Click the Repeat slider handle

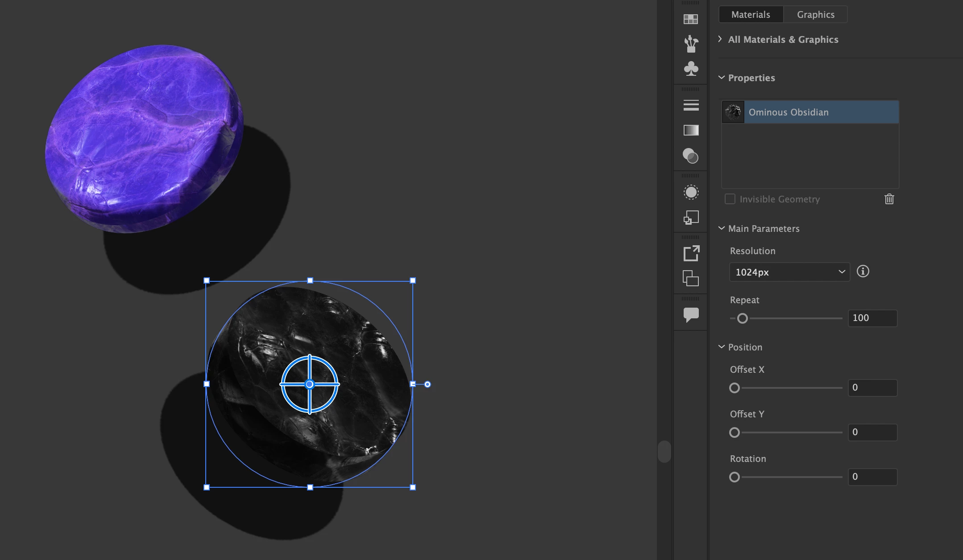coord(742,318)
